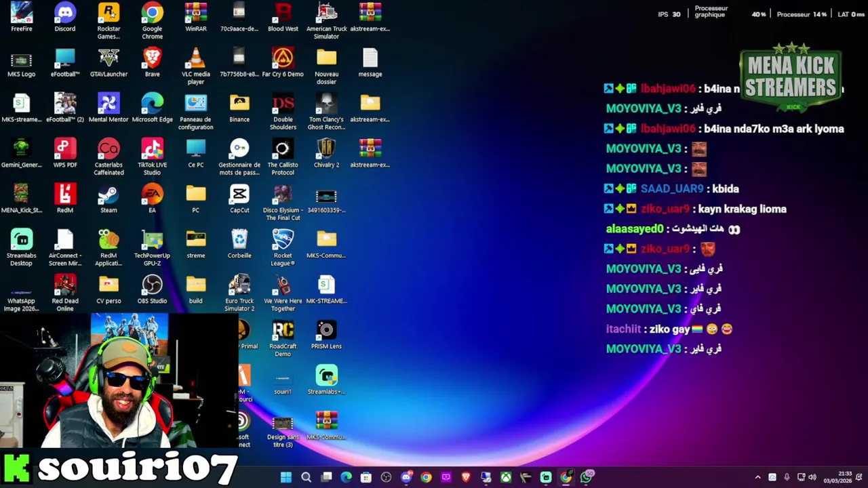Open the RoadCraft Demo shortcut
The width and height of the screenshot is (868, 488).
tap(283, 339)
